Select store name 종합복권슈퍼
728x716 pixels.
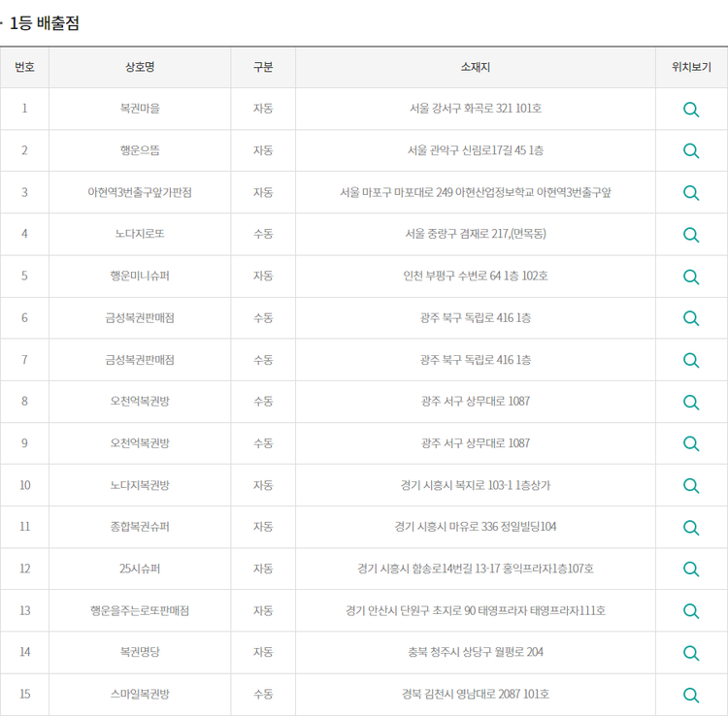140,527
